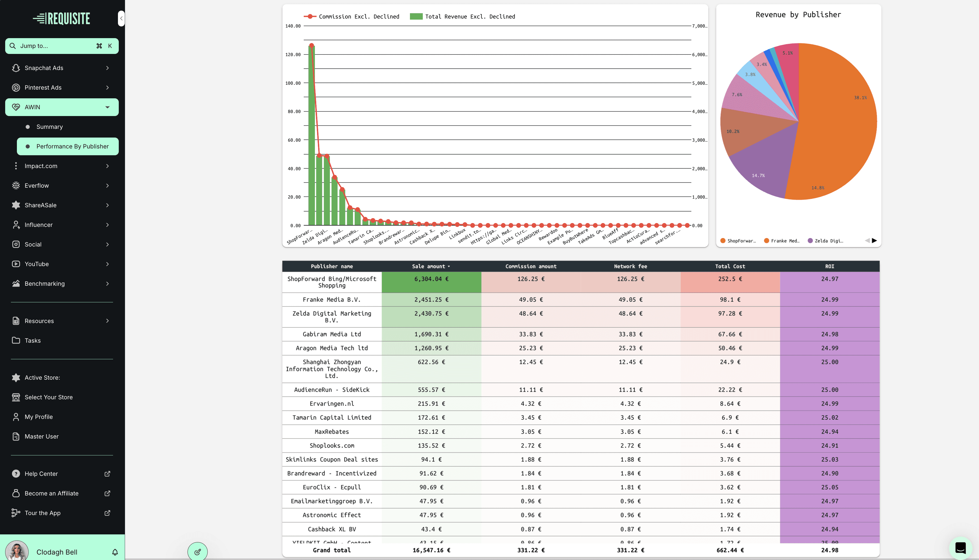Expand the ShareASale chevron
The height and width of the screenshot is (560, 979).
click(x=107, y=205)
